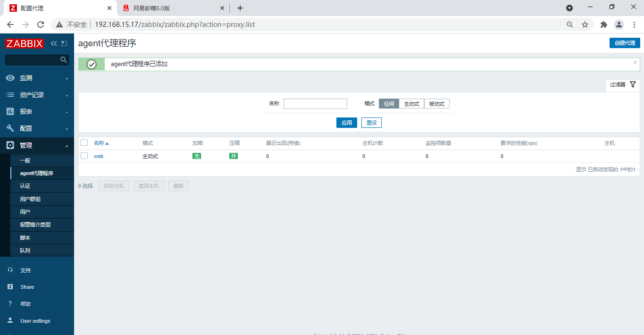Click the ZABBIX logo

[25, 43]
